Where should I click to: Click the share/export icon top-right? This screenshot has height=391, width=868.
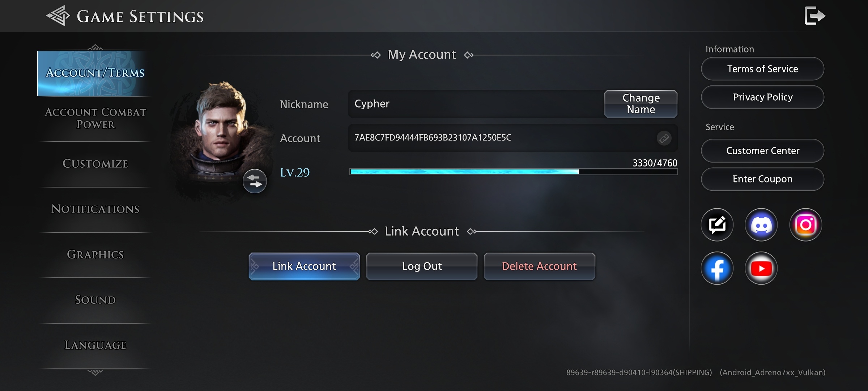(x=813, y=16)
